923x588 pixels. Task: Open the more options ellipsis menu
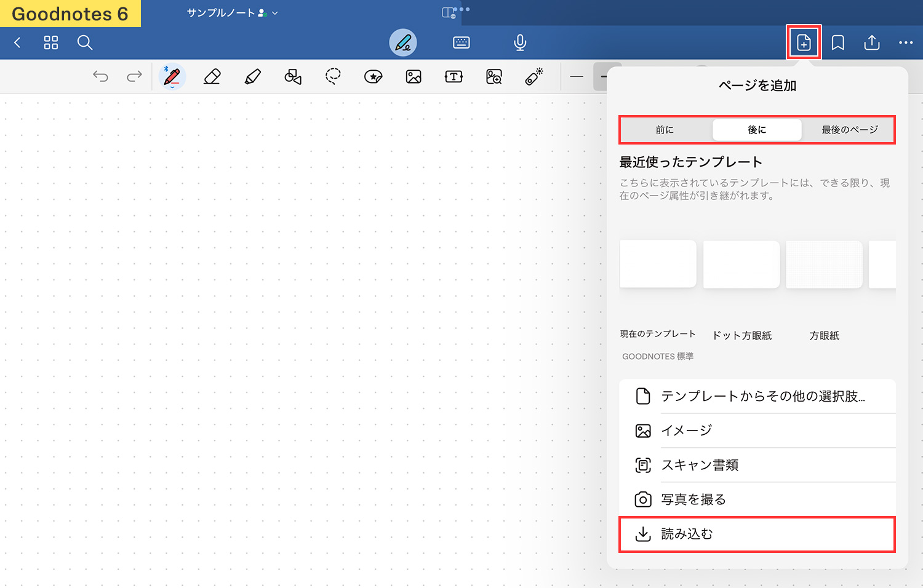click(x=906, y=42)
